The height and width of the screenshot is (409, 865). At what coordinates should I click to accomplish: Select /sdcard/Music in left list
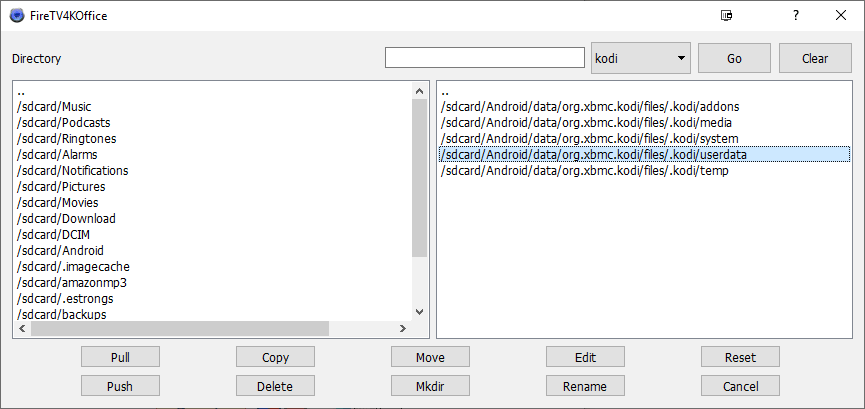coord(54,107)
